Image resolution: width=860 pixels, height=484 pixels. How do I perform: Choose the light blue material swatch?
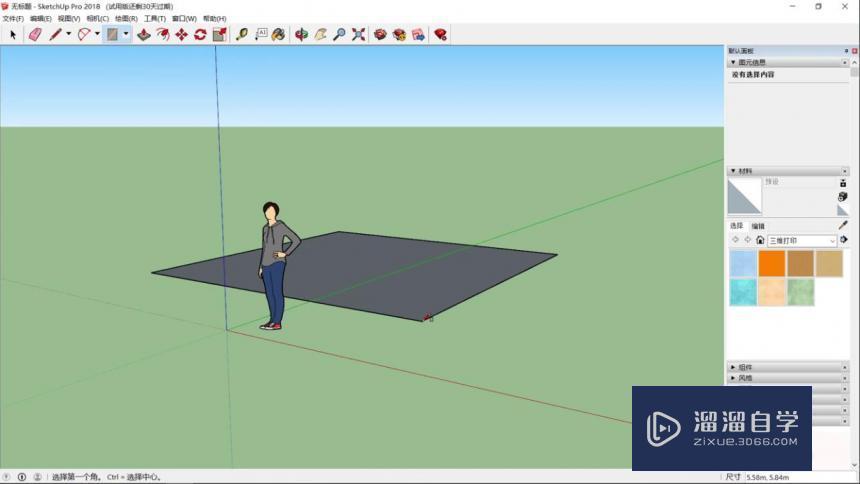coord(743,263)
